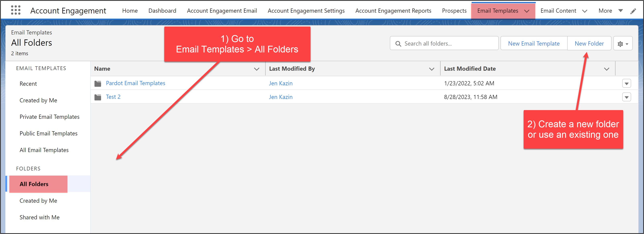Screen dimensions: 644x234
Task: Sort by the Name column header
Action: [x=102, y=69]
